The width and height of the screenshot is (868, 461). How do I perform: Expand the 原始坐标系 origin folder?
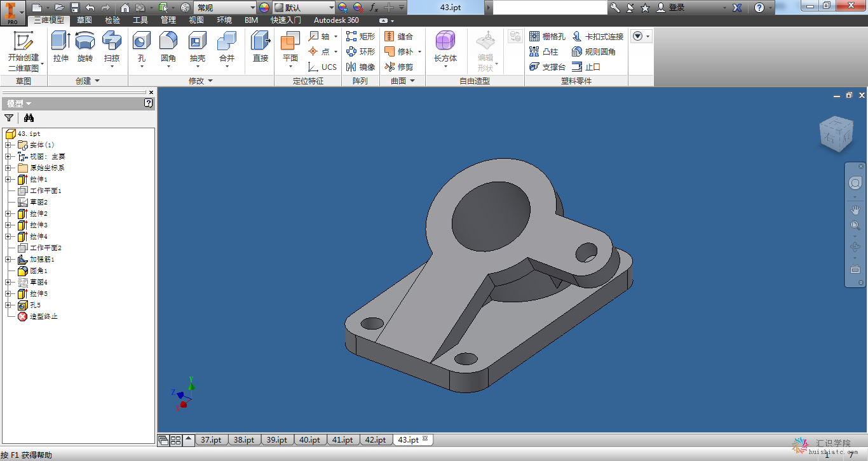pos(8,168)
